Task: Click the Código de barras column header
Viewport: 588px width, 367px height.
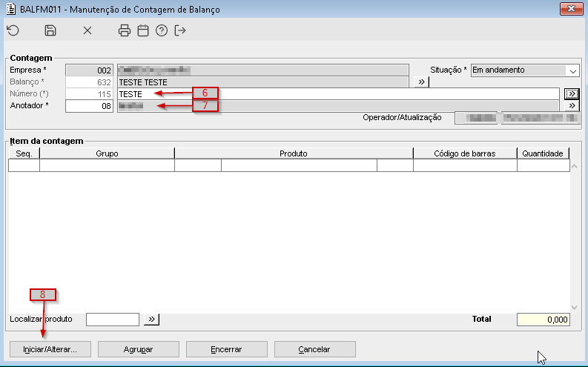Action: [465, 153]
